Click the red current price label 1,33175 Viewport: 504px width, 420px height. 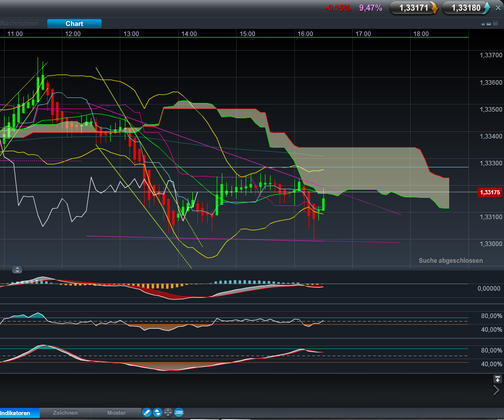pyautogui.click(x=489, y=192)
